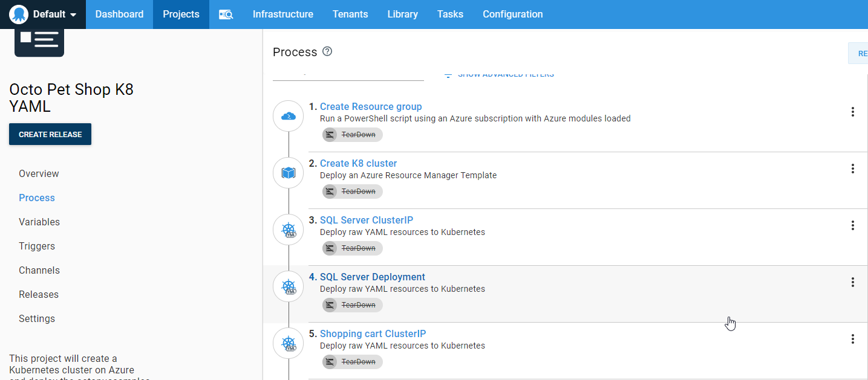Viewport: 868px width, 380px height.
Task: Open overflow menu for Create K8 cluster
Action: coord(852,169)
